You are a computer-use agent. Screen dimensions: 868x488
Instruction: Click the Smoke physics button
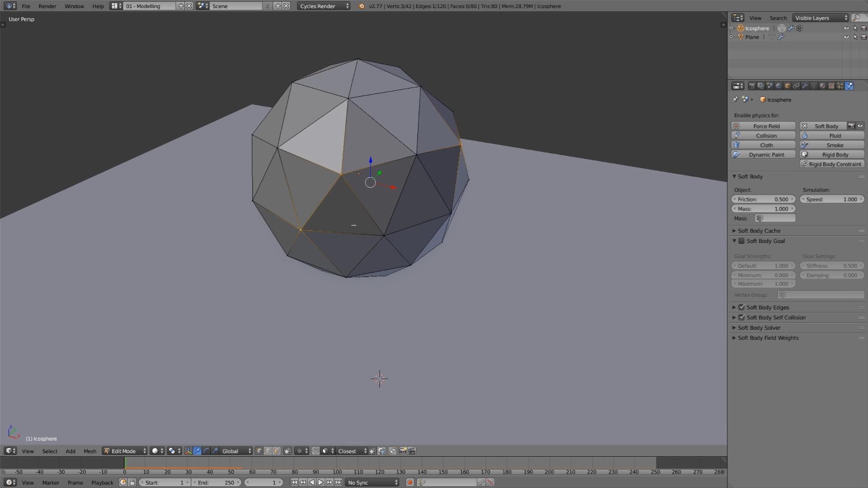[832, 145]
